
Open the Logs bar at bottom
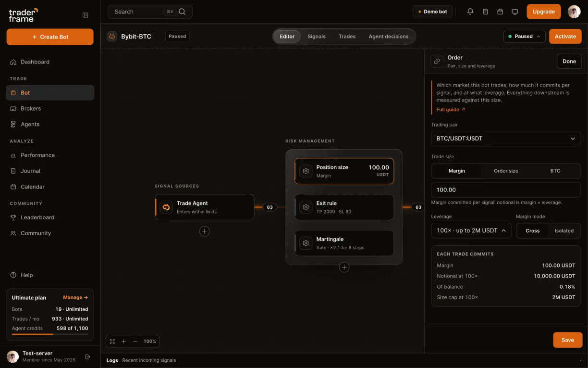pos(344,360)
